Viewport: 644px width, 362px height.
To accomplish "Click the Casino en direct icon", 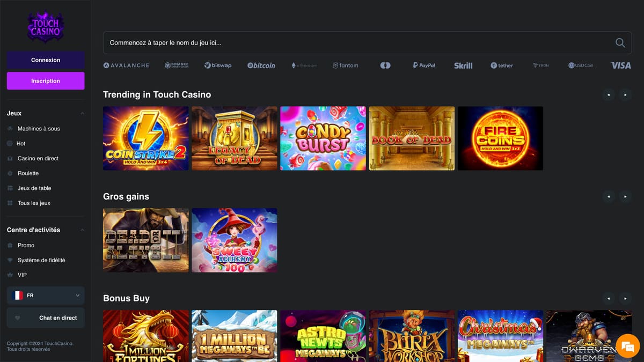I will pos(11,158).
